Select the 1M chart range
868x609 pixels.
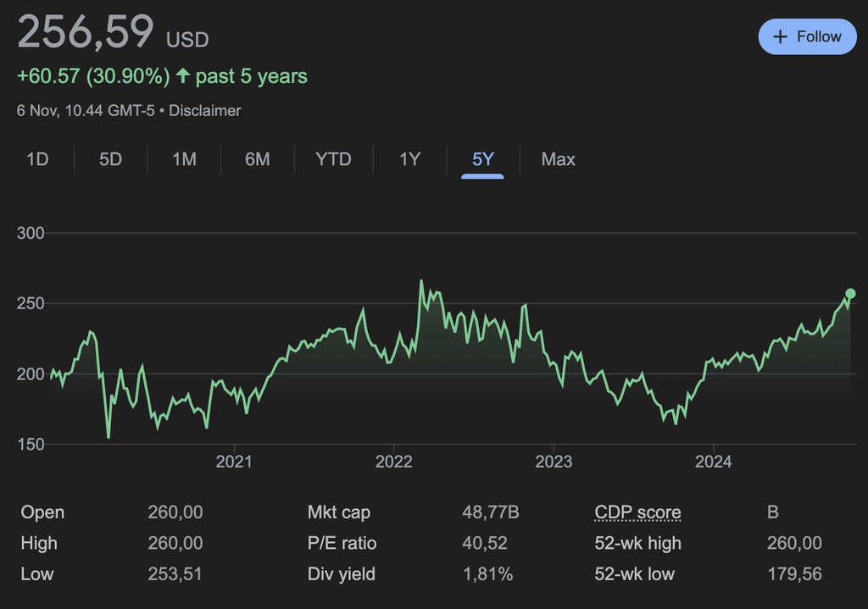click(x=184, y=159)
